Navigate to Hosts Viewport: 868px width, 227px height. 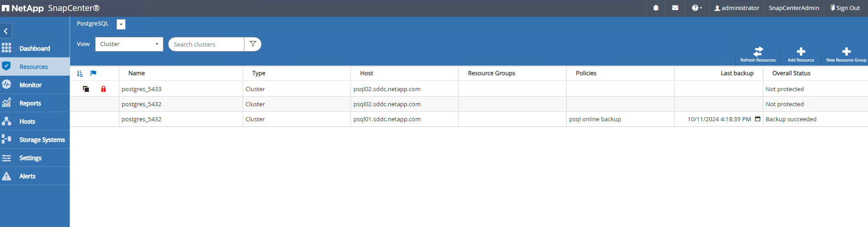[35, 121]
